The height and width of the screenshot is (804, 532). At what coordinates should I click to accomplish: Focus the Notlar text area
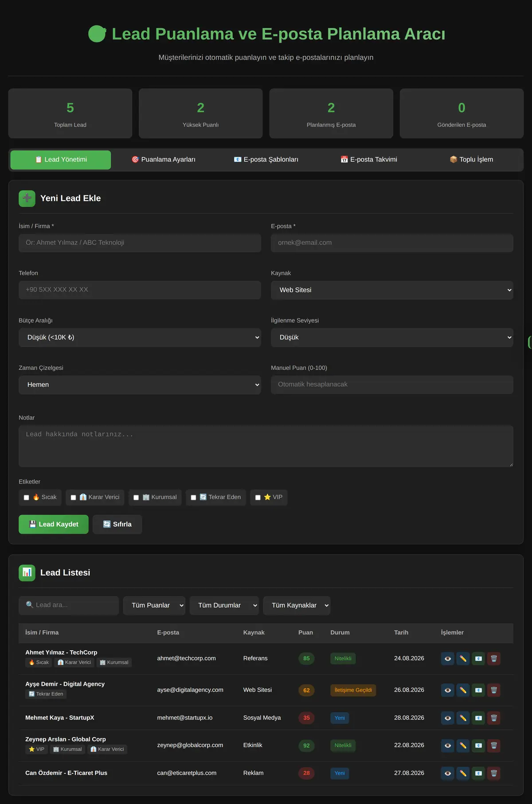[x=266, y=446]
